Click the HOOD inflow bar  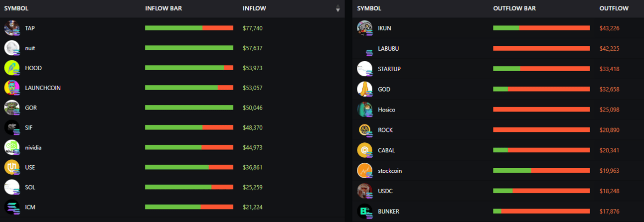(189, 68)
